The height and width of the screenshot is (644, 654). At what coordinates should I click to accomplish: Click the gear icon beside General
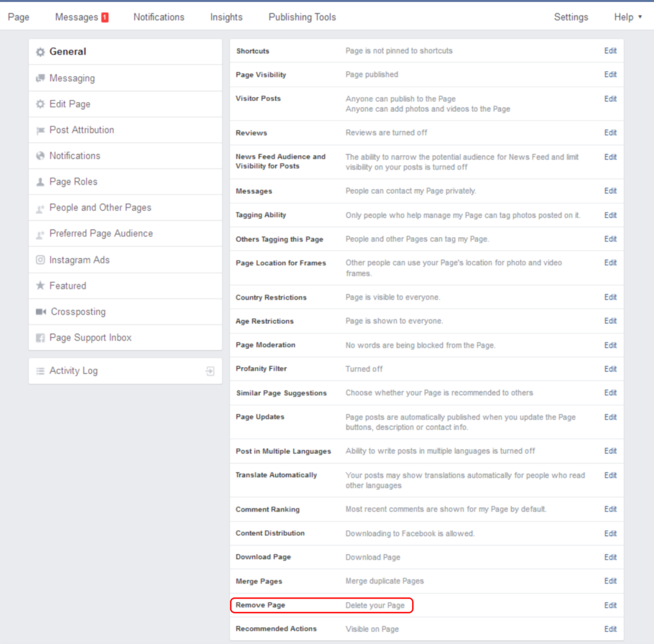click(40, 52)
